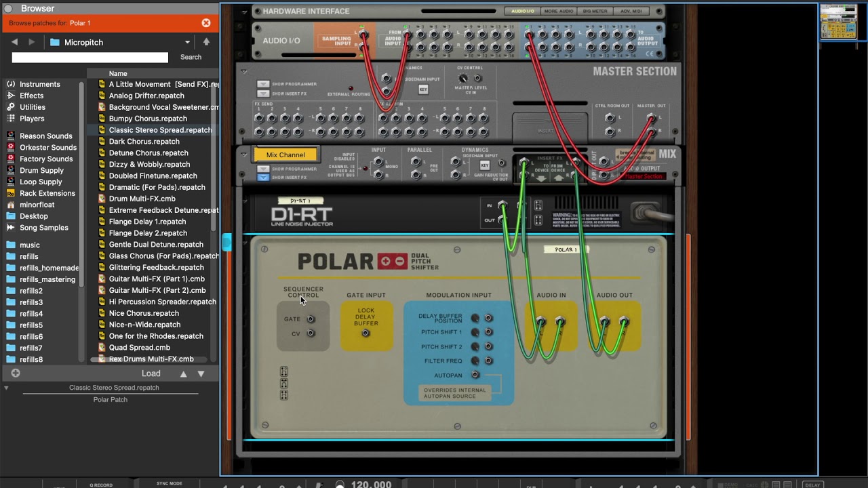868x488 pixels.
Task: Switch to More Audio hardware tab
Action: 559,11
